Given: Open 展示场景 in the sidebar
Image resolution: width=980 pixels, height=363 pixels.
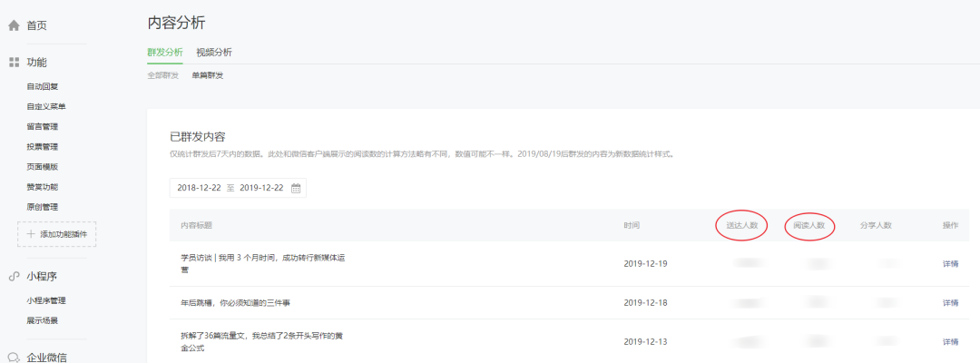Looking at the screenshot, I should pyautogui.click(x=43, y=319).
